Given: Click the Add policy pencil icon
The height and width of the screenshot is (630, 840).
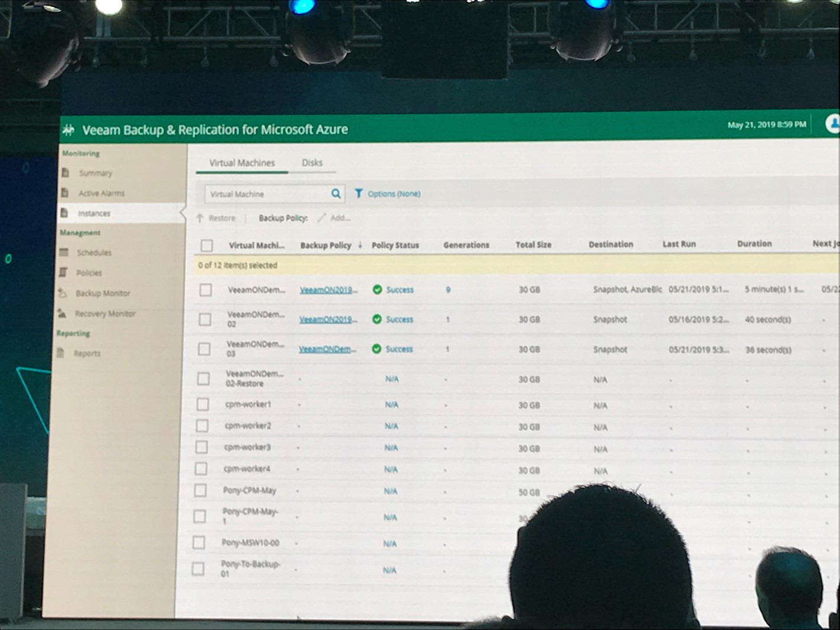Looking at the screenshot, I should point(322,218).
